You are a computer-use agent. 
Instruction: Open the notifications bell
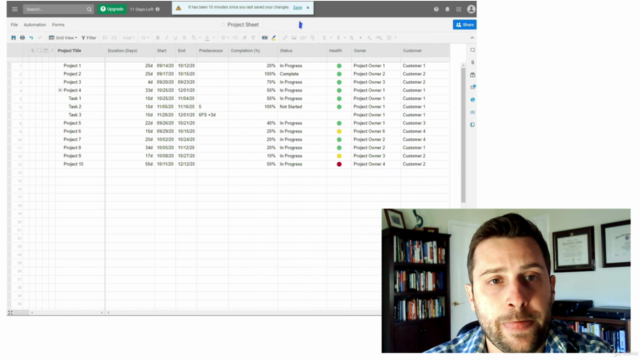point(447,9)
